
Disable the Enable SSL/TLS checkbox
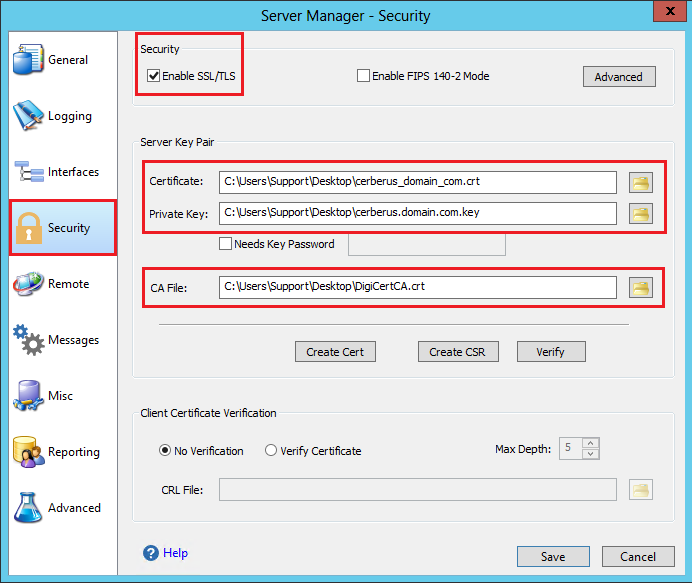click(x=154, y=76)
